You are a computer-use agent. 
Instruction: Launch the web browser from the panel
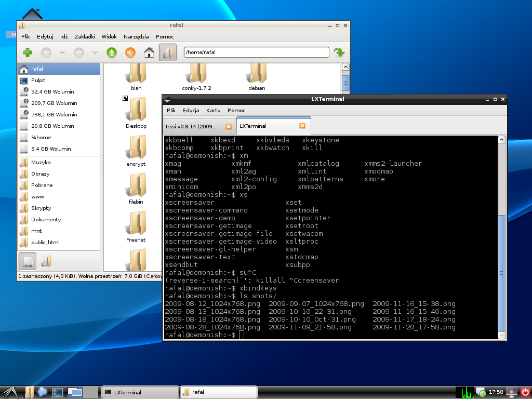point(43,392)
